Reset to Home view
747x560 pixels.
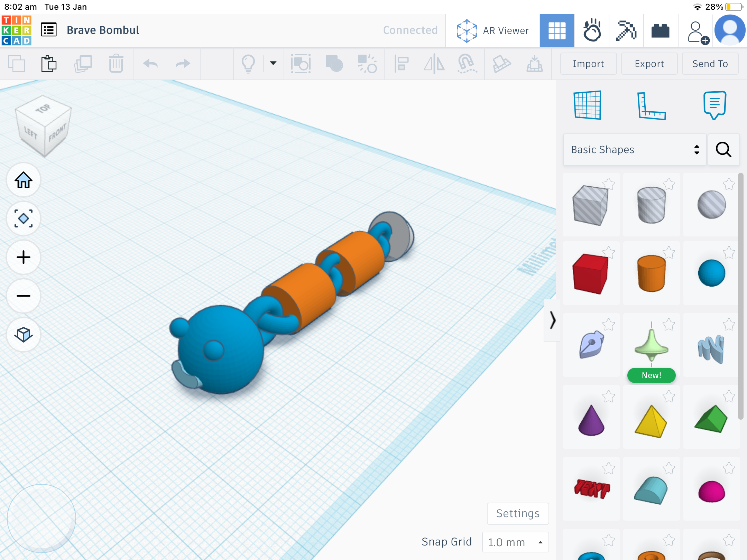[x=24, y=180]
